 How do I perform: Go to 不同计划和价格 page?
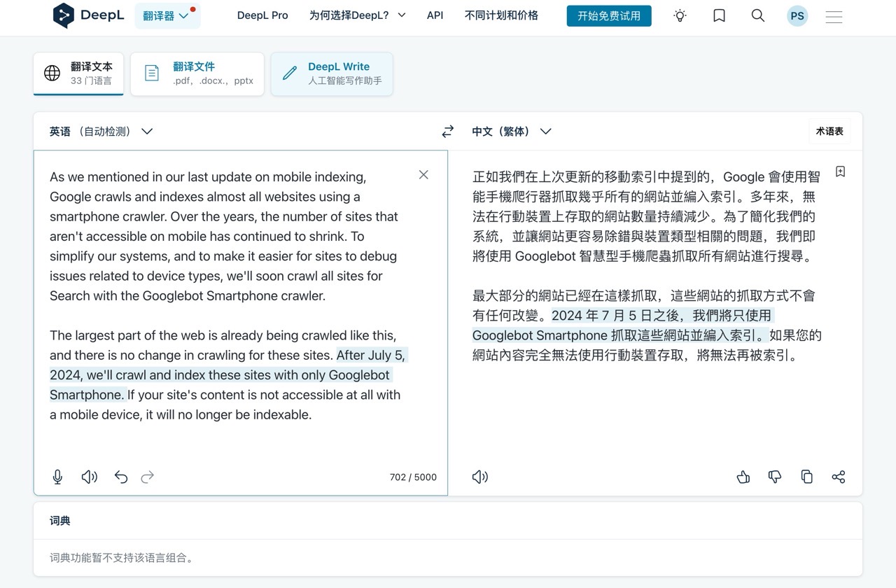pyautogui.click(x=501, y=15)
